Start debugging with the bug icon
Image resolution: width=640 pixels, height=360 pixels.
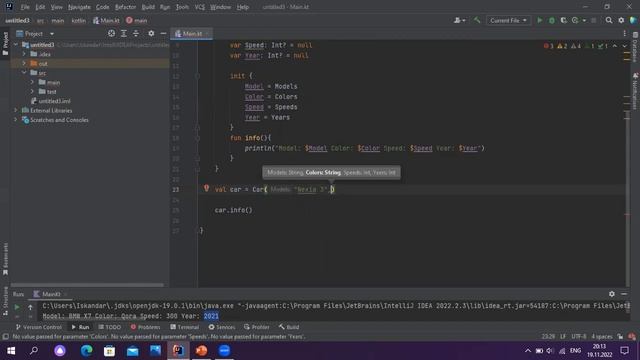click(551, 20)
